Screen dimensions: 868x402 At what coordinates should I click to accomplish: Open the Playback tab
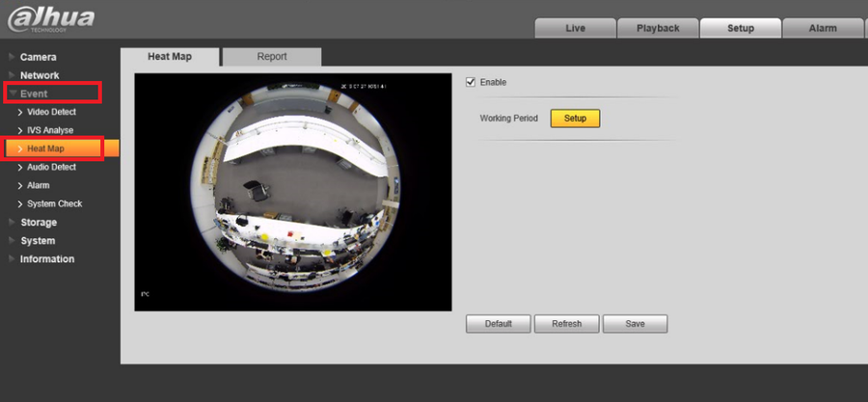[x=658, y=28]
